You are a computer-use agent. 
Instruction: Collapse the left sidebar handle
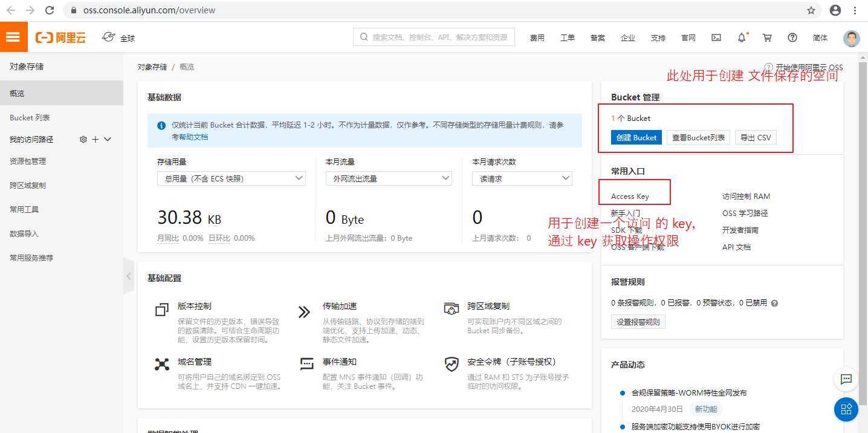128,276
